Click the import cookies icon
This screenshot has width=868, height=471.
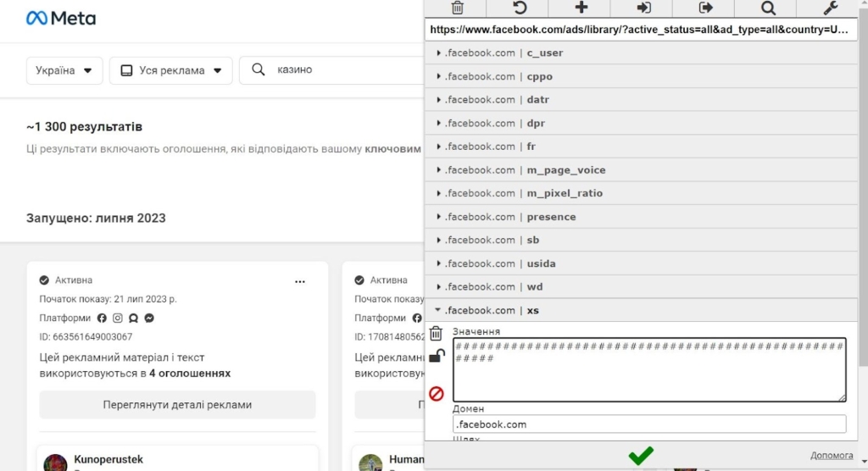point(643,8)
